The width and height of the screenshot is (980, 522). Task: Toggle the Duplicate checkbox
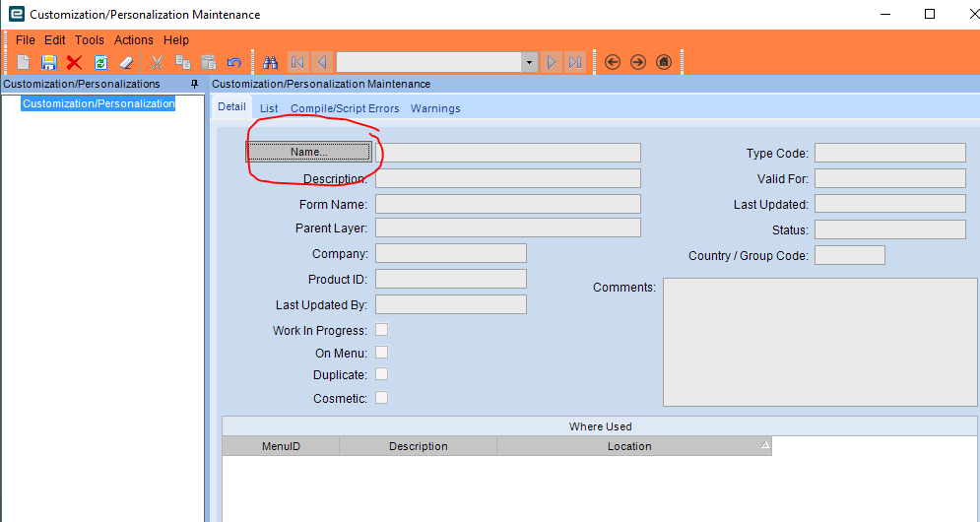click(381, 374)
